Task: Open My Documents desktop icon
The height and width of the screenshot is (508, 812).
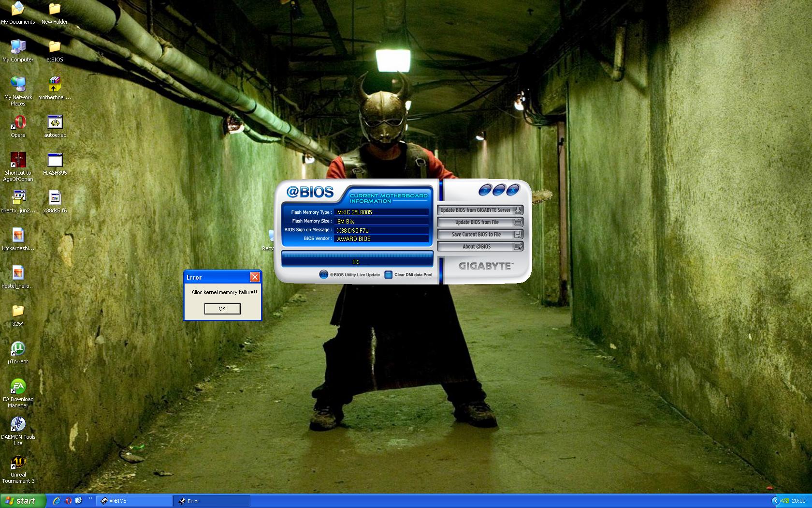Action: (18, 13)
